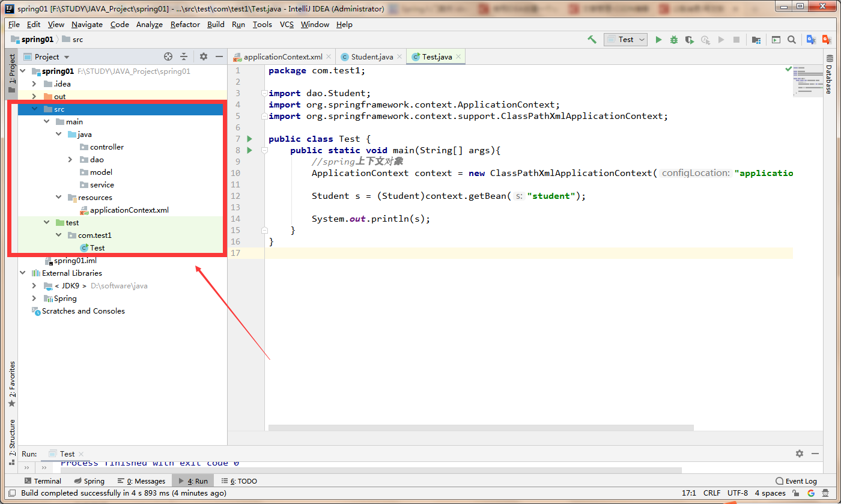
Task: Click the Collapse All icon in the Project panel
Action: click(184, 56)
